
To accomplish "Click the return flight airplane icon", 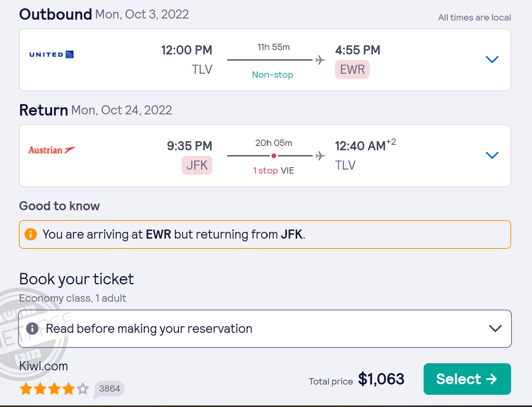I will (320, 156).
